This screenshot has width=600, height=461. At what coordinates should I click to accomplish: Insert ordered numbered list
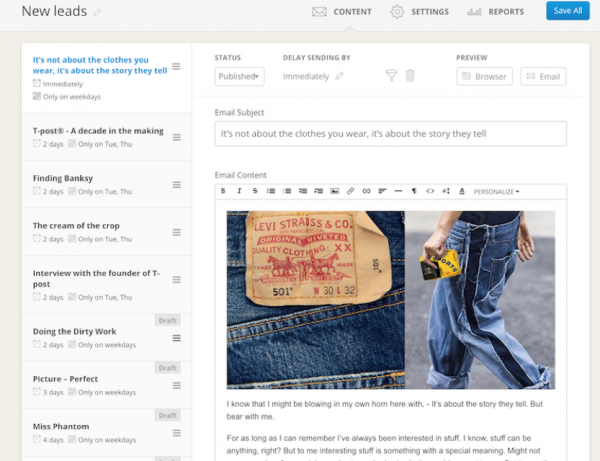point(287,191)
